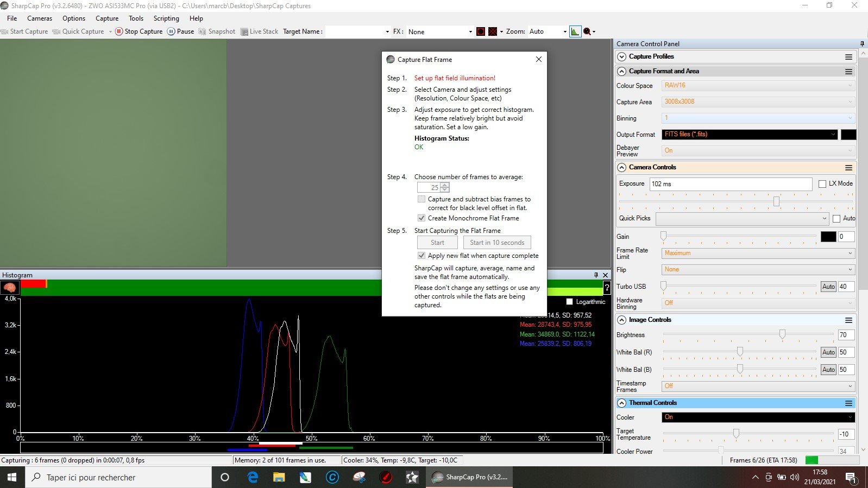868x488 pixels.
Task: Close the Histogram panel
Action: tap(606, 275)
